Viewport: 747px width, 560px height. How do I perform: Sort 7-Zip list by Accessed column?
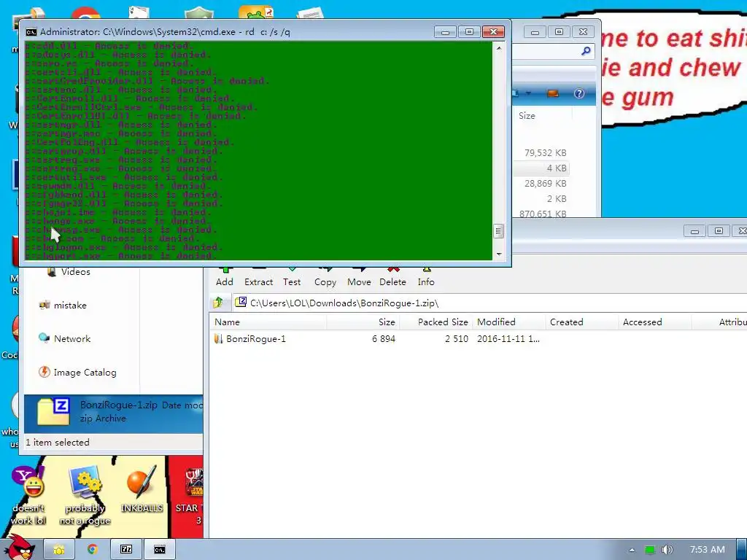[x=654, y=322]
